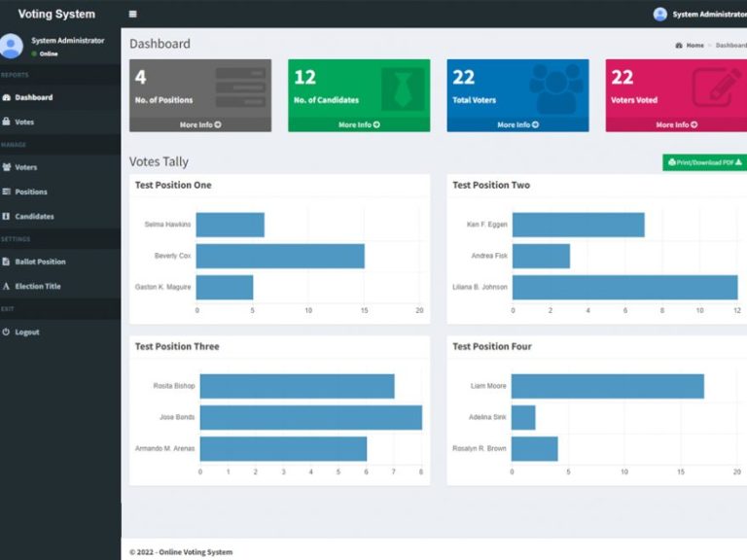The width and height of the screenshot is (747, 560).
Task: Click the Voters group icon in sidebar
Action: click(x=6, y=167)
